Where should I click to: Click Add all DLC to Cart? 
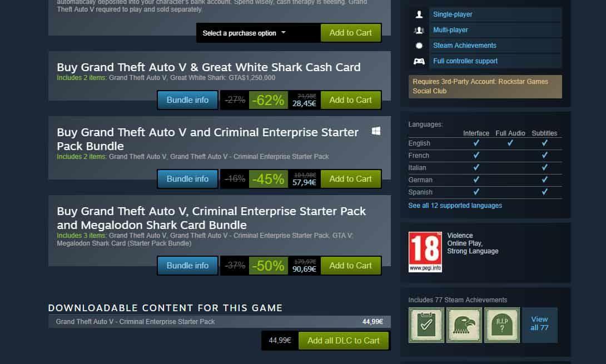click(x=343, y=341)
